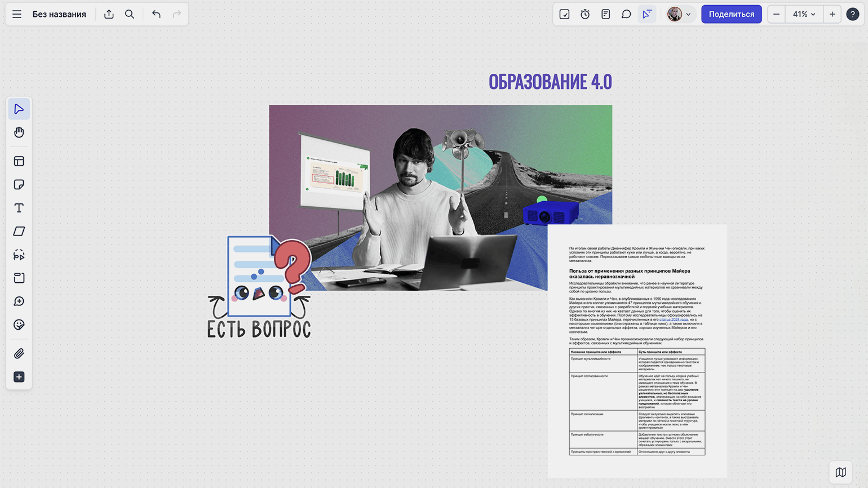Open the timer
The width and height of the screenshot is (868, 488).
click(585, 14)
